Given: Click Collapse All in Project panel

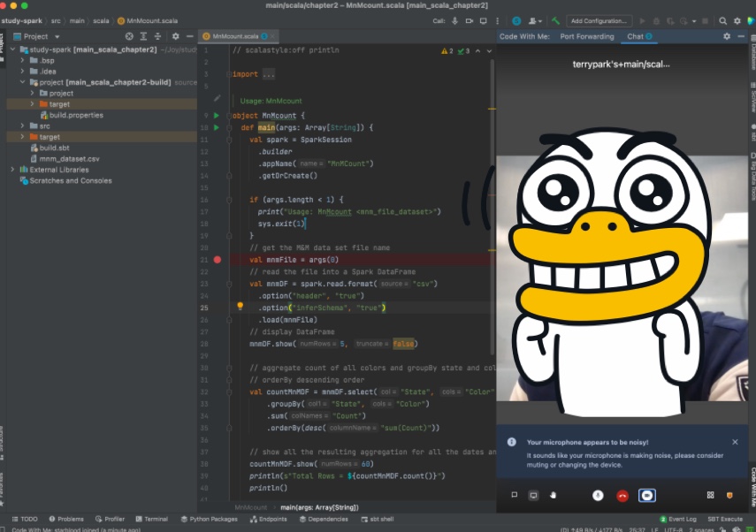Looking at the screenshot, I should click(157, 36).
